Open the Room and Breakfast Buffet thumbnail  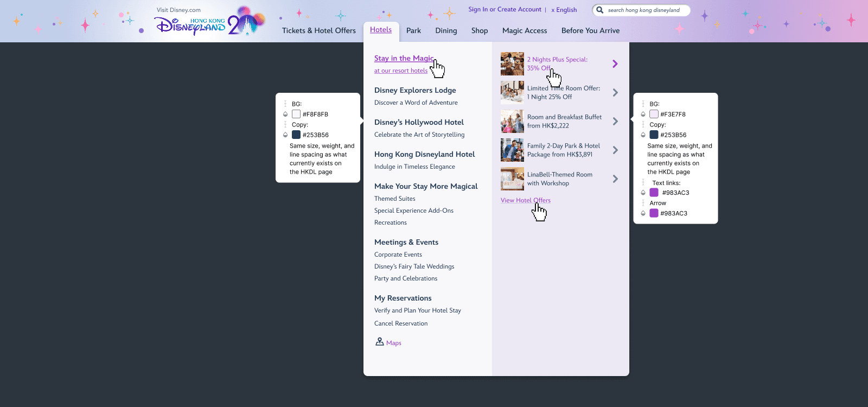click(x=512, y=122)
